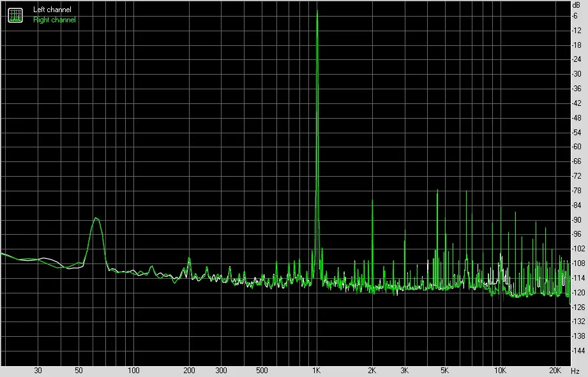
Task: Click the -30 dB axis label
Action: [x=577, y=74]
